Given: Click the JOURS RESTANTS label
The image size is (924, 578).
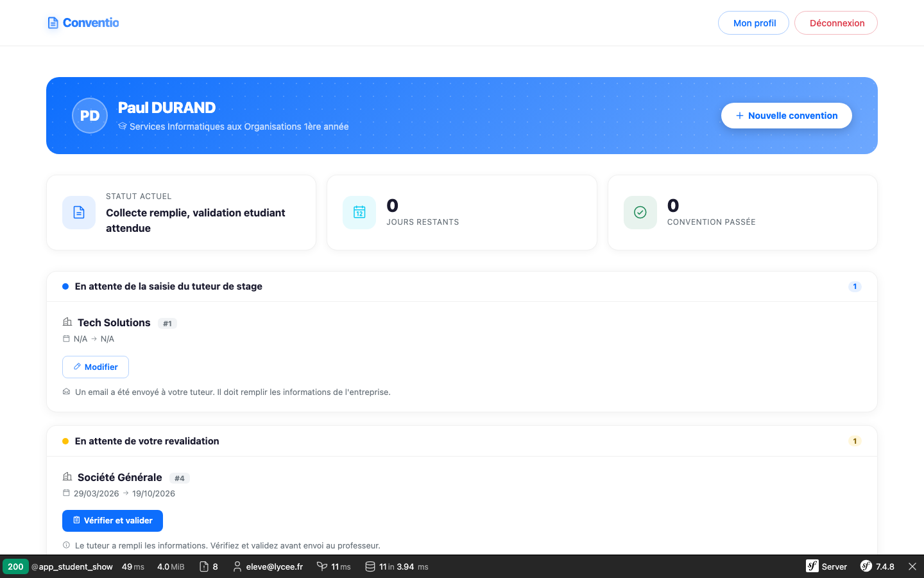Looking at the screenshot, I should pyautogui.click(x=423, y=222).
